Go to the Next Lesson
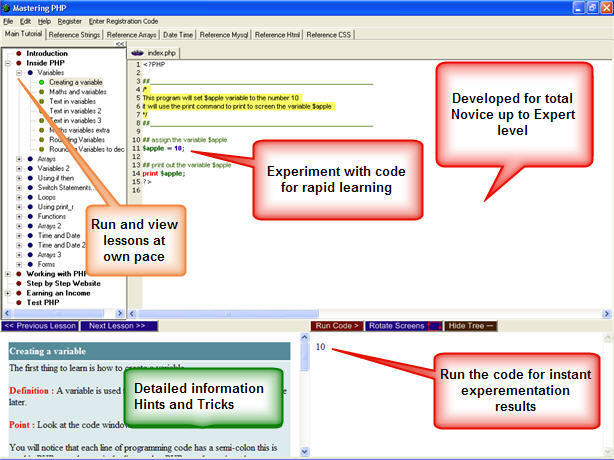This screenshot has width=614, height=460. pyautogui.click(x=119, y=326)
